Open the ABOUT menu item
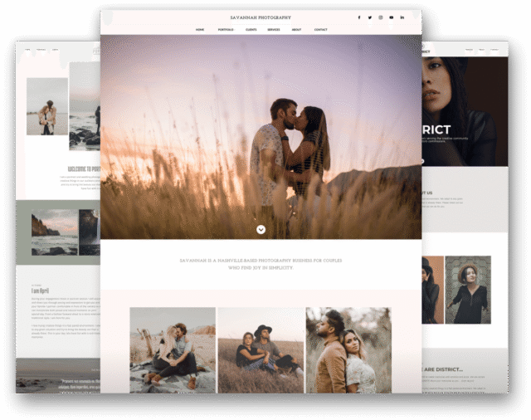The height and width of the screenshot is (420, 531). pos(296,30)
